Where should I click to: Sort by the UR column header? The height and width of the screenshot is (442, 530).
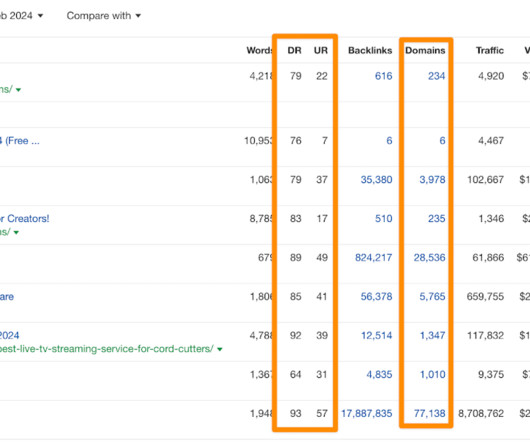(x=321, y=50)
